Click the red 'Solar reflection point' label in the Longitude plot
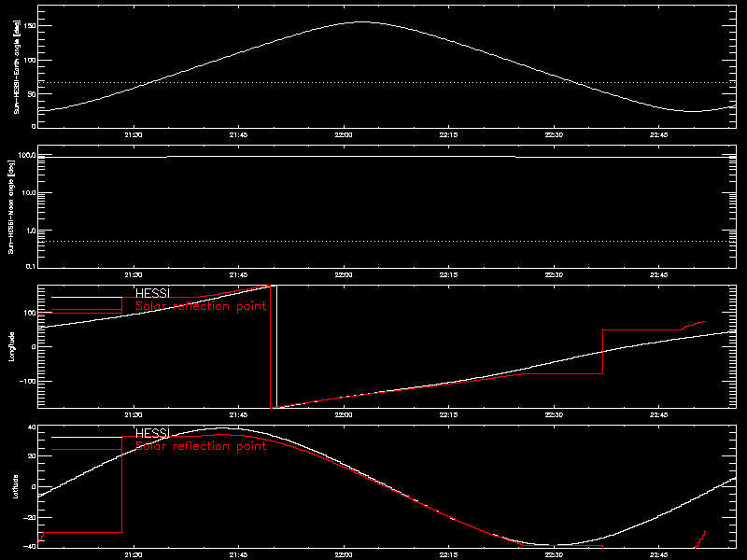 pyautogui.click(x=201, y=306)
